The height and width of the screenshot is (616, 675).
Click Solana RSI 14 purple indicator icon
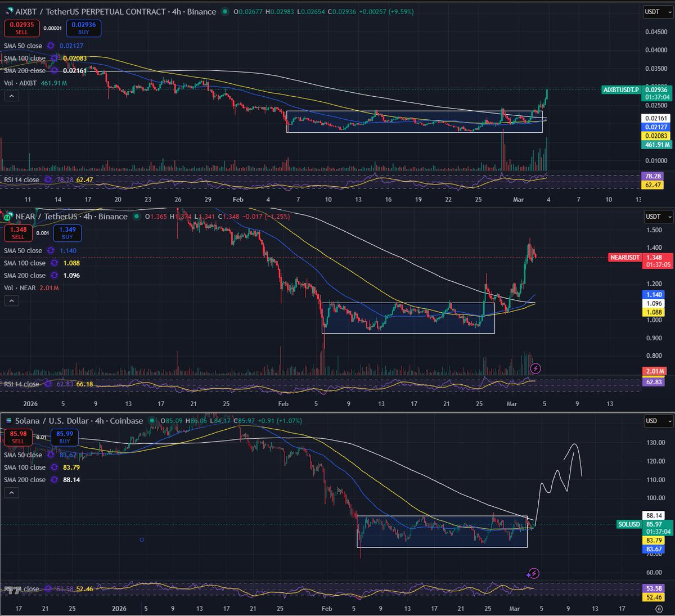click(x=48, y=589)
